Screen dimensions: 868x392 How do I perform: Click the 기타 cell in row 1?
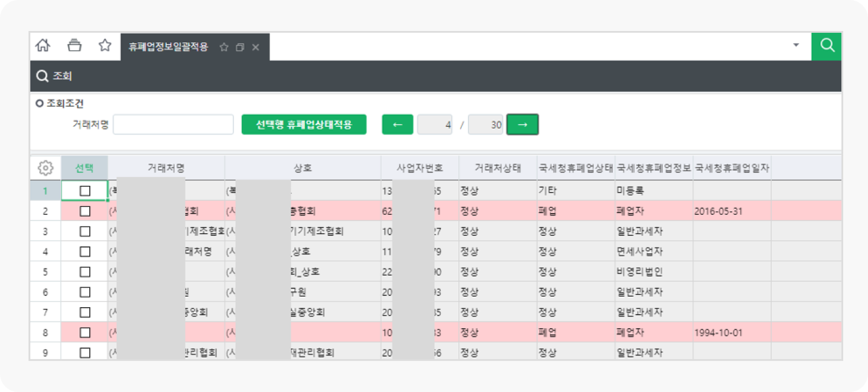click(576, 191)
